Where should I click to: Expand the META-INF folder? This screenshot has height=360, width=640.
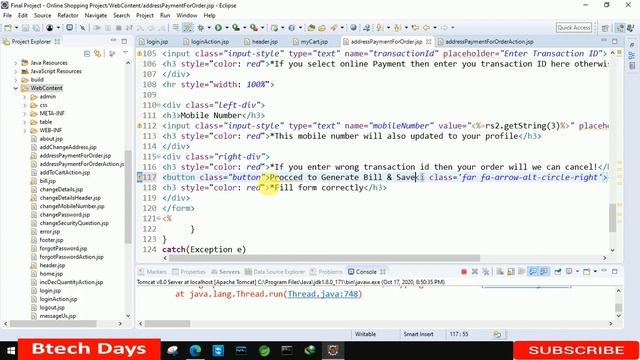pos(24,113)
